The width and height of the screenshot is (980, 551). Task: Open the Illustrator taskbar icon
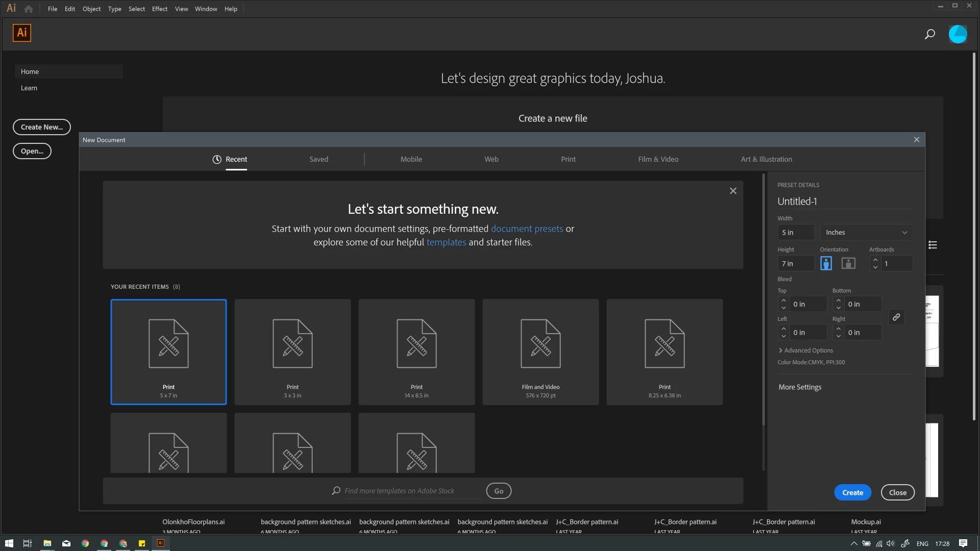(x=160, y=543)
